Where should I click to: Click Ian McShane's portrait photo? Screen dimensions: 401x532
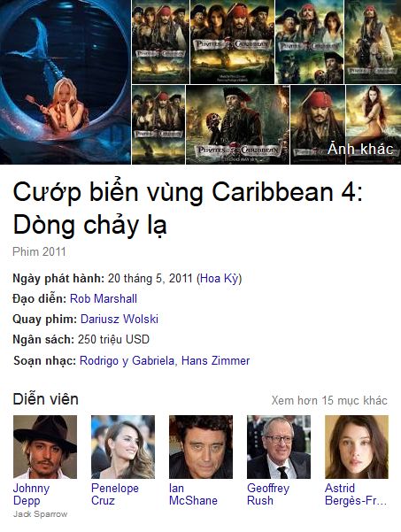pyautogui.click(x=201, y=447)
